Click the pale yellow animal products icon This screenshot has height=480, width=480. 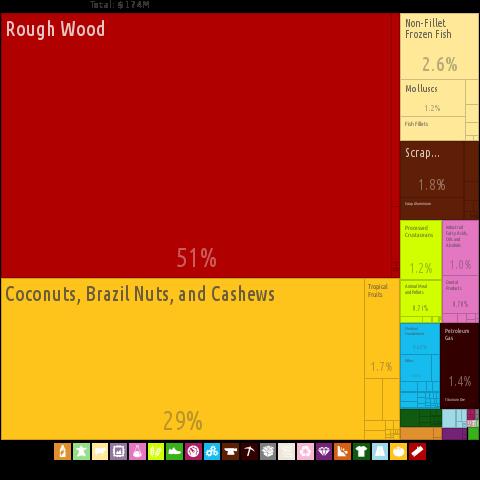click(x=100, y=452)
